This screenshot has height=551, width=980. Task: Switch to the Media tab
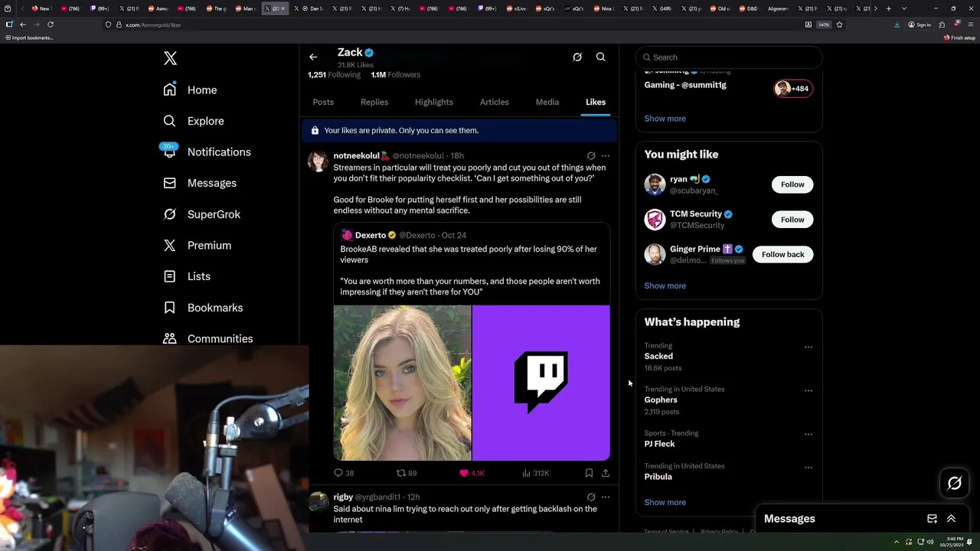547,102
